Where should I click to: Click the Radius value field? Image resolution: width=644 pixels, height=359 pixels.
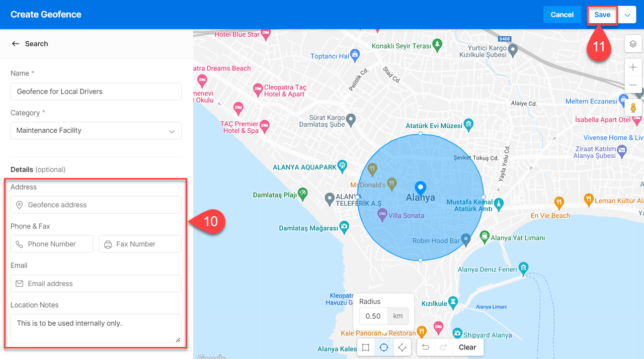pos(373,316)
